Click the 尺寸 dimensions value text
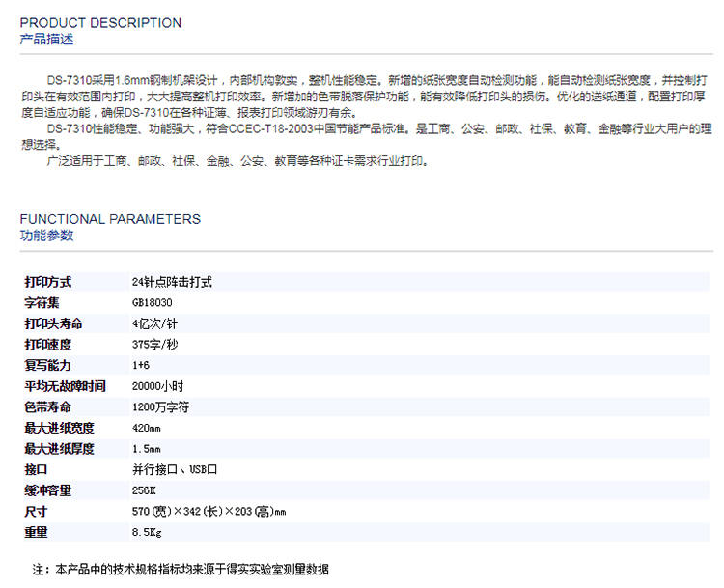 [x=209, y=511]
